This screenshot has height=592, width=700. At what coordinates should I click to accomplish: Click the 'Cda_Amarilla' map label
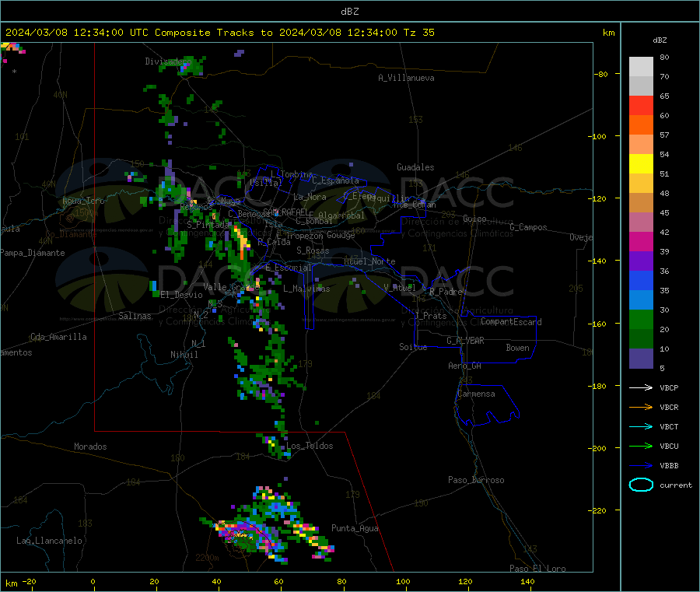(58, 337)
